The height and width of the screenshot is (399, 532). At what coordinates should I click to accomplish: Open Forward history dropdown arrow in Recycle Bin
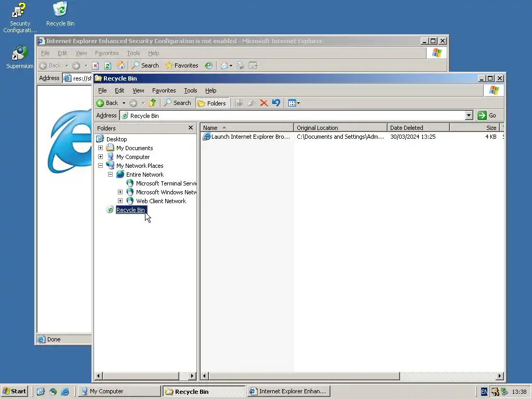[143, 103]
